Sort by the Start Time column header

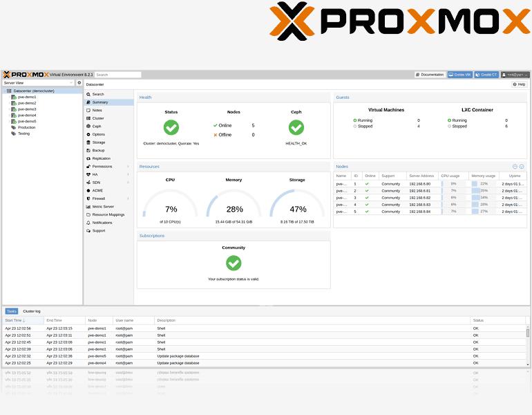pyautogui.click(x=23, y=321)
